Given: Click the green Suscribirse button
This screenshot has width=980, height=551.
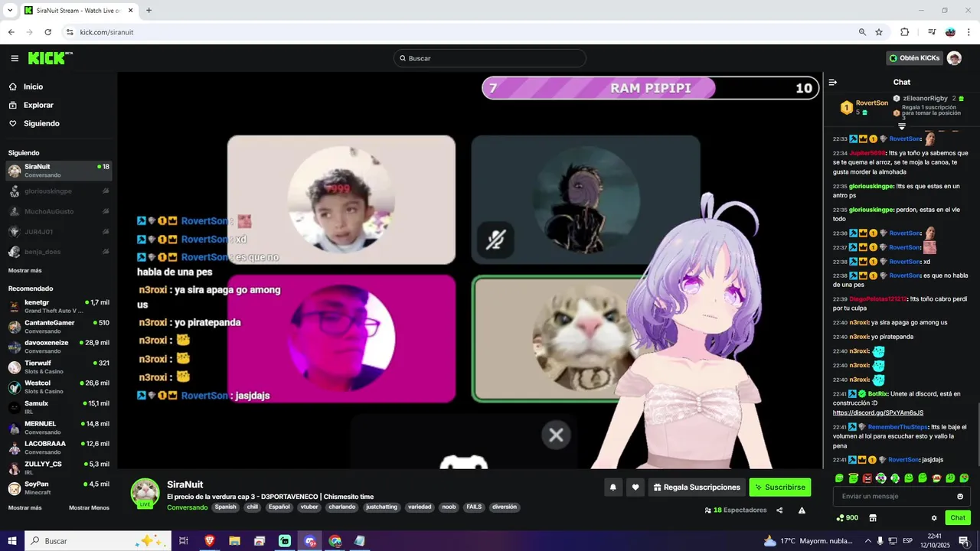Looking at the screenshot, I should 779,487.
